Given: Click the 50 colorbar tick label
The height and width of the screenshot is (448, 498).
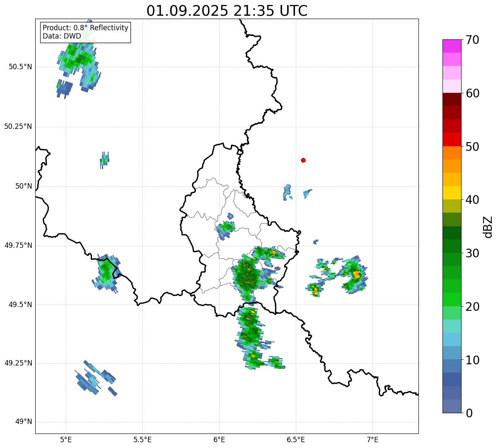Looking at the screenshot, I should click(472, 147).
